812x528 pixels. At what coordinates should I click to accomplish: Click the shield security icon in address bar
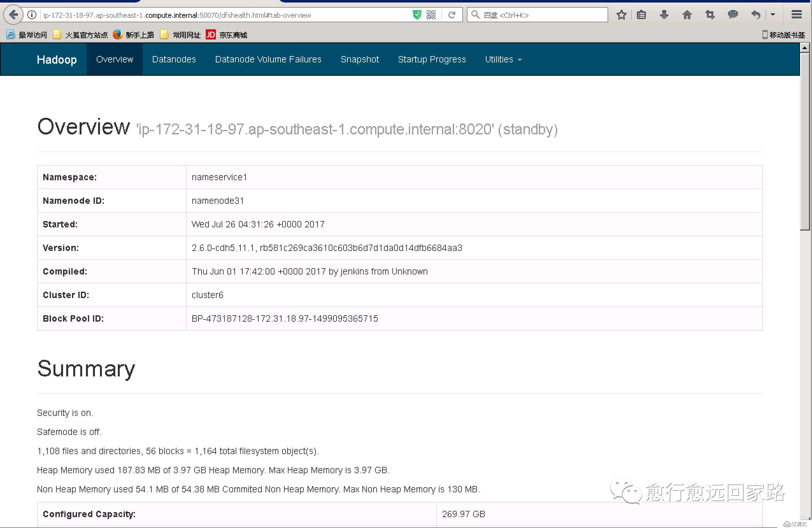click(x=416, y=15)
